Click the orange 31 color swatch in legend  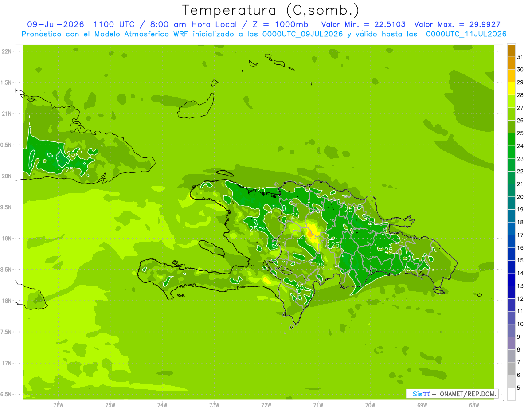(x=511, y=51)
